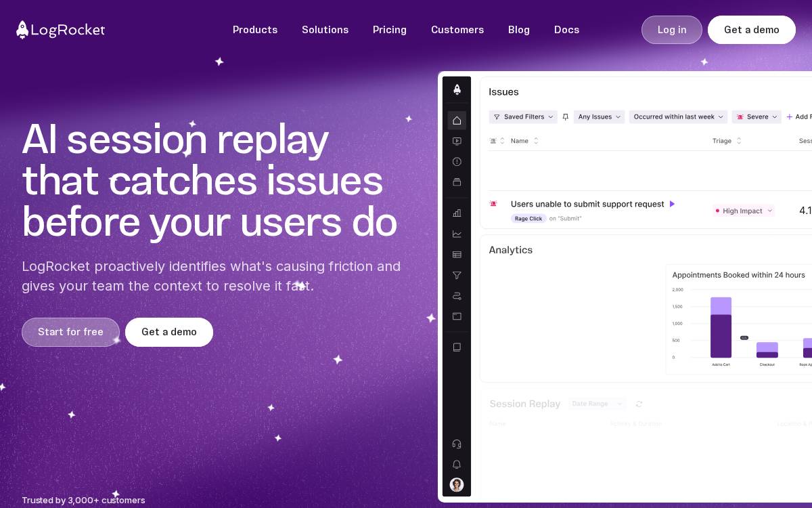This screenshot has height=508, width=812.
Task: Click the Analytics panel heading
Action: (x=511, y=250)
